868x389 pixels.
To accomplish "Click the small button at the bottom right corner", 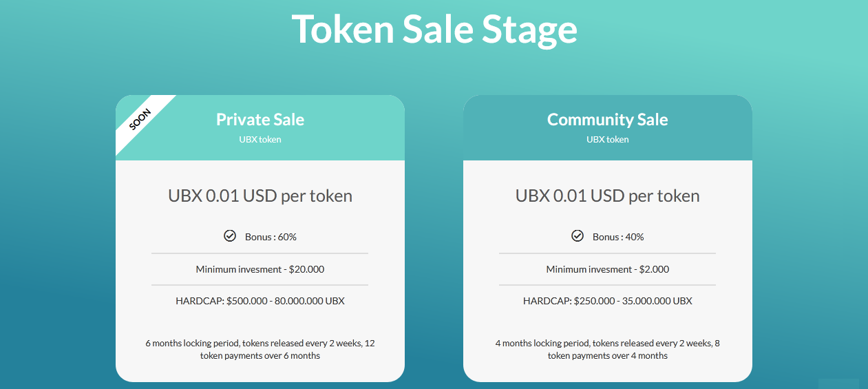I will point(838,384).
